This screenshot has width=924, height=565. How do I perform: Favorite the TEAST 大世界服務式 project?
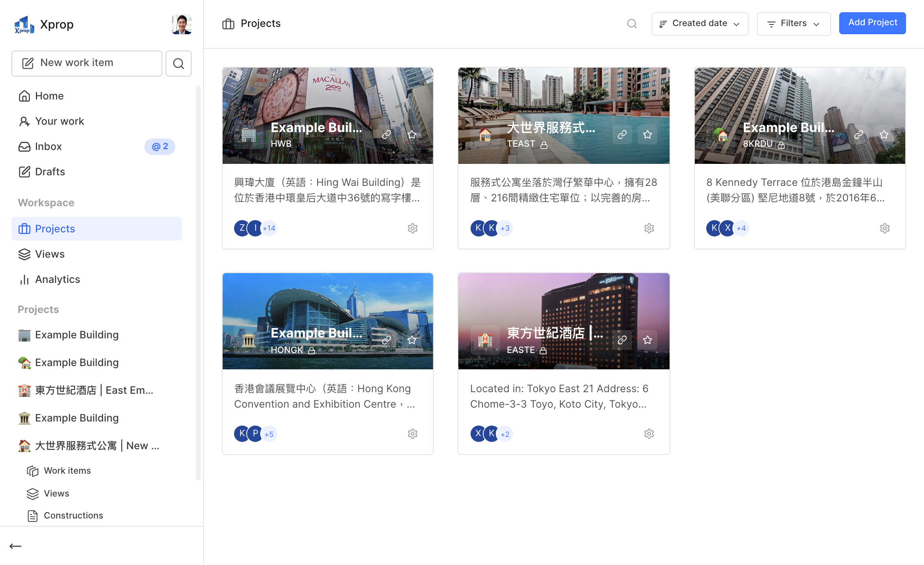(x=648, y=135)
